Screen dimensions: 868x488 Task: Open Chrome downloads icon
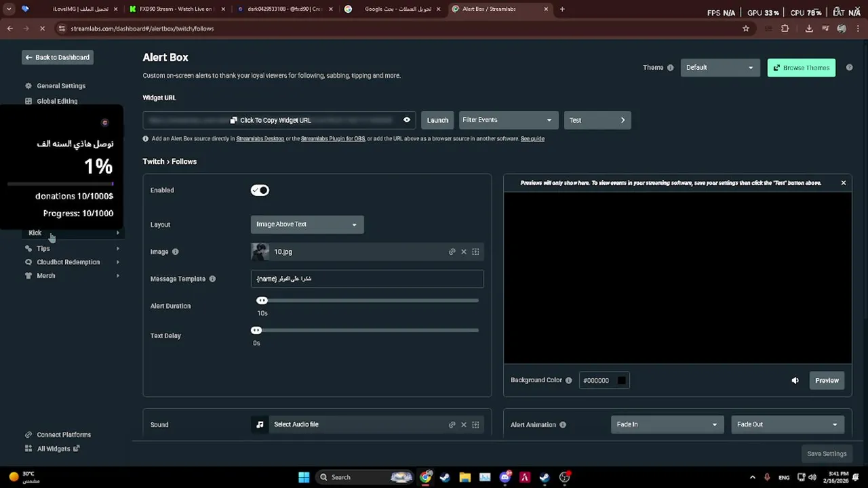tap(809, 28)
